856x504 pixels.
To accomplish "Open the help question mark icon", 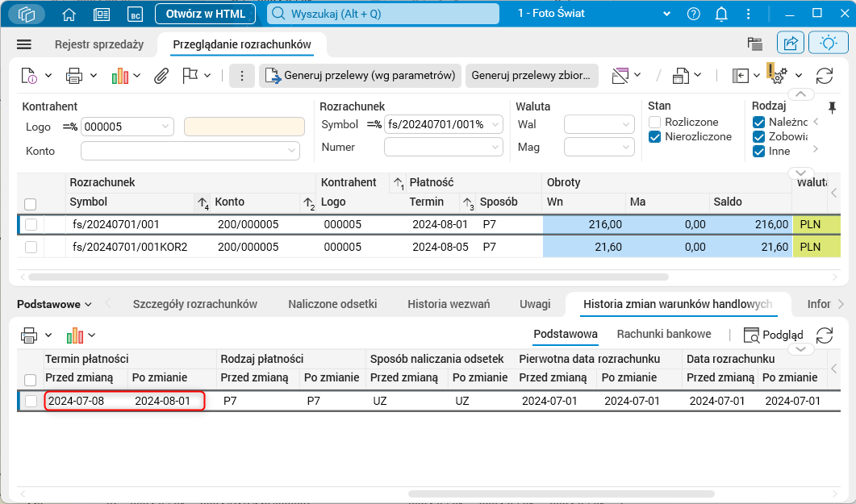I will pyautogui.click(x=694, y=14).
